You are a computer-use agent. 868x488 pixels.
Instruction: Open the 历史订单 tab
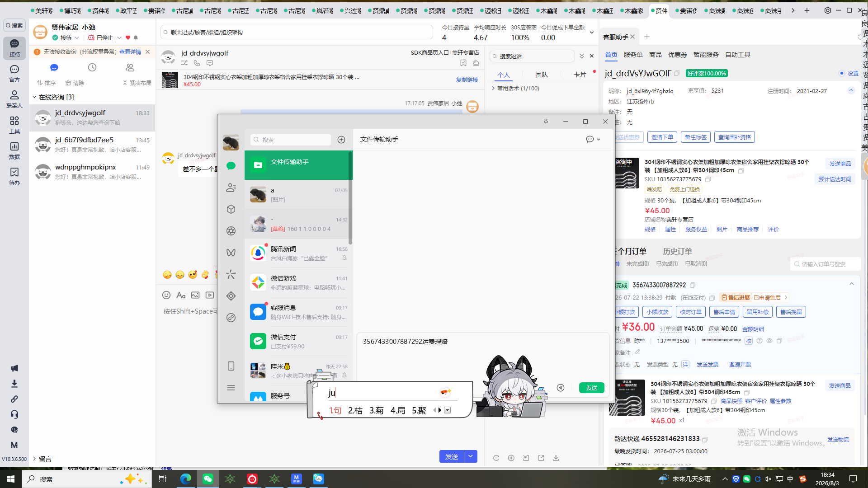click(677, 251)
